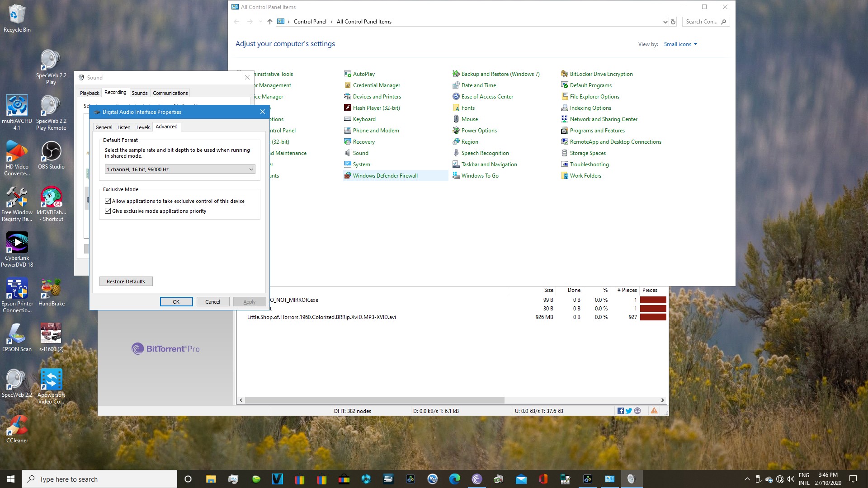Open Microsoft Edge from the taskbar
The image size is (868, 488).
tap(454, 479)
